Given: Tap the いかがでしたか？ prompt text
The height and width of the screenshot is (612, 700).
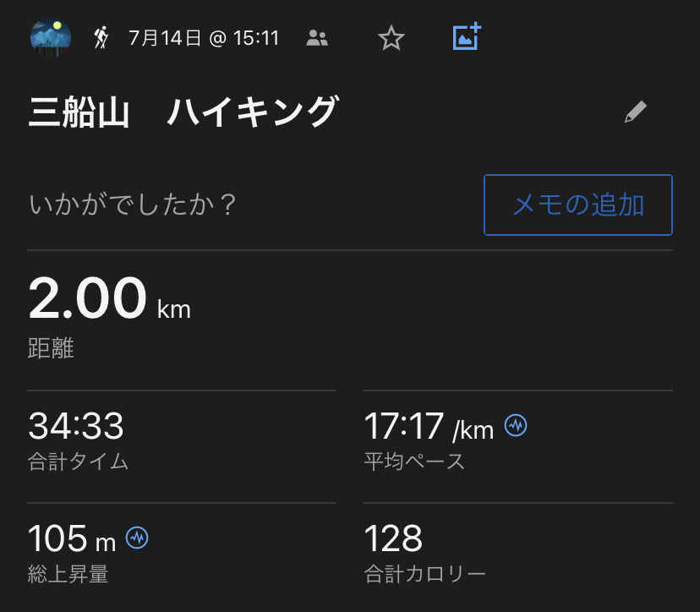Looking at the screenshot, I should point(133,205).
